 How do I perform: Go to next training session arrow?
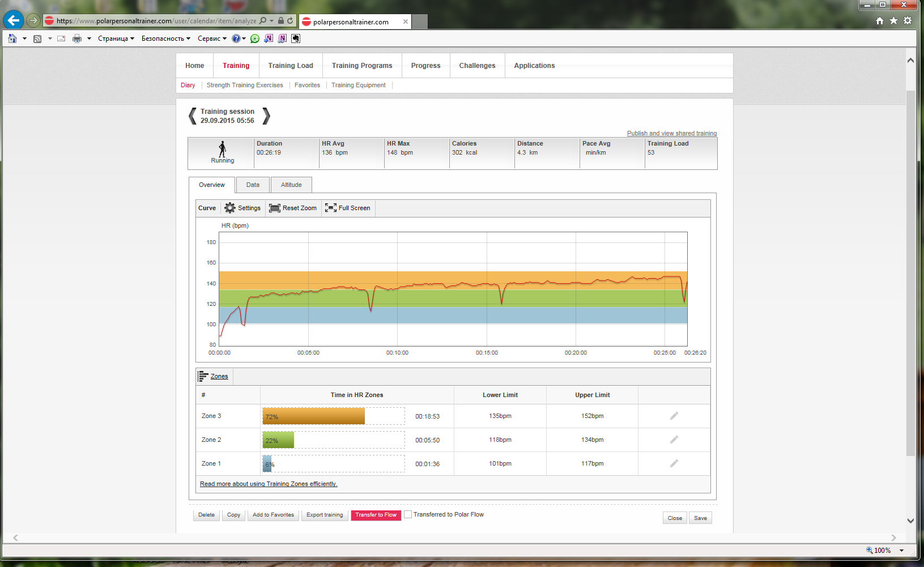266,116
